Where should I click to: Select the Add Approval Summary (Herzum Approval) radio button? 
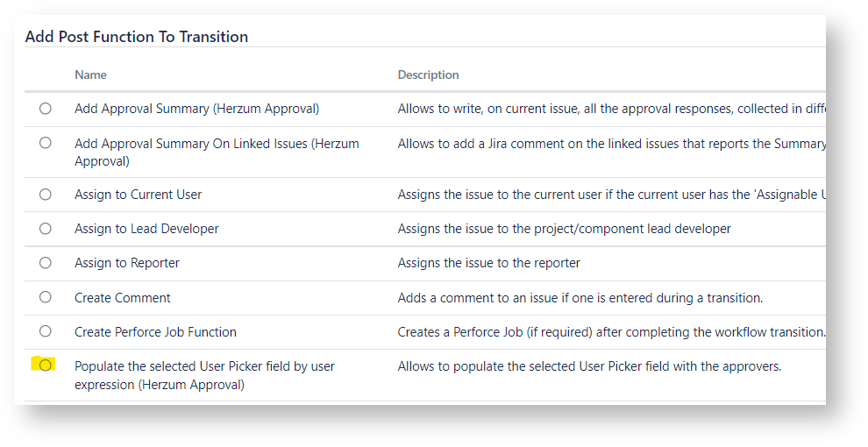46,109
